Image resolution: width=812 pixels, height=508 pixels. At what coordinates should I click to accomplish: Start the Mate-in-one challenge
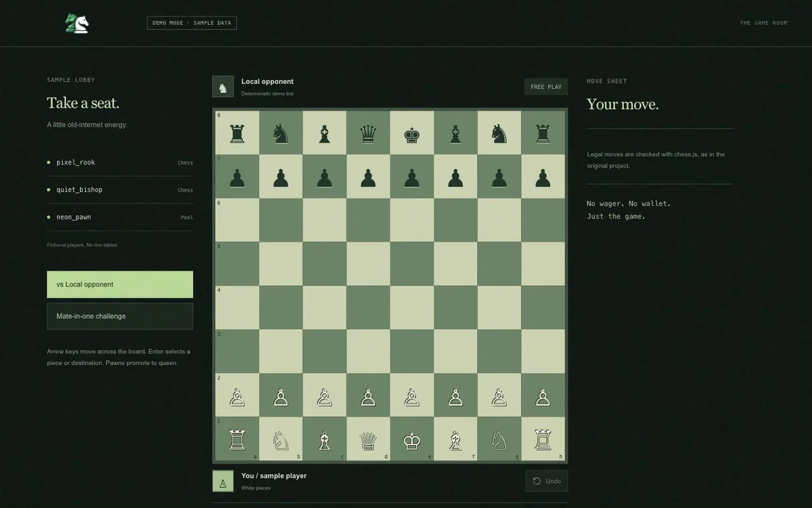(x=120, y=316)
